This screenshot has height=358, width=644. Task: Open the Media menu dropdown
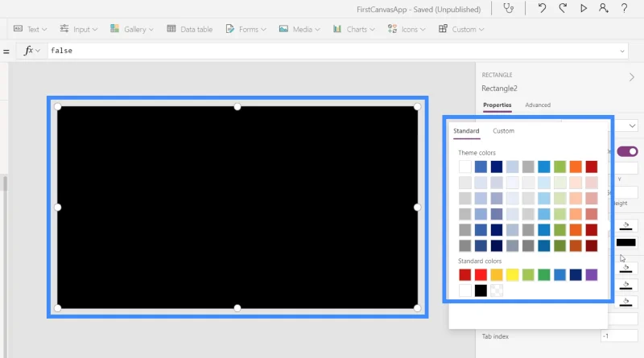click(x=317, y=30)
